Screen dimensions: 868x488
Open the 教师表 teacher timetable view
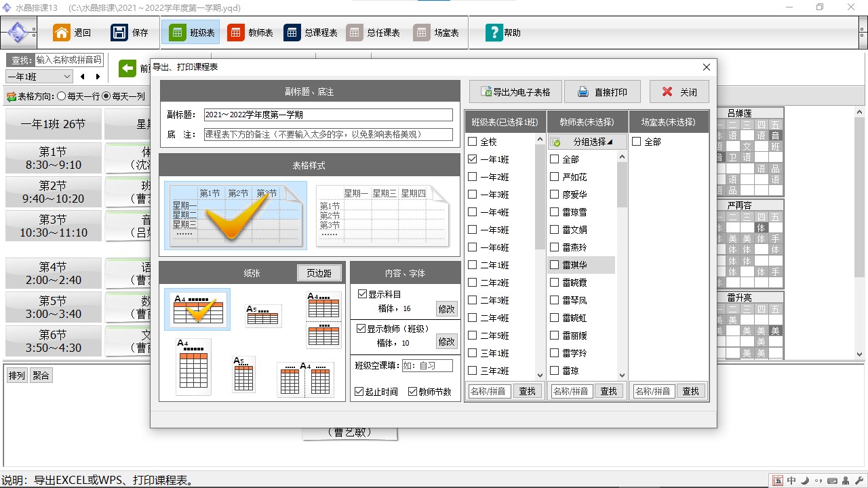coord(250,33)
